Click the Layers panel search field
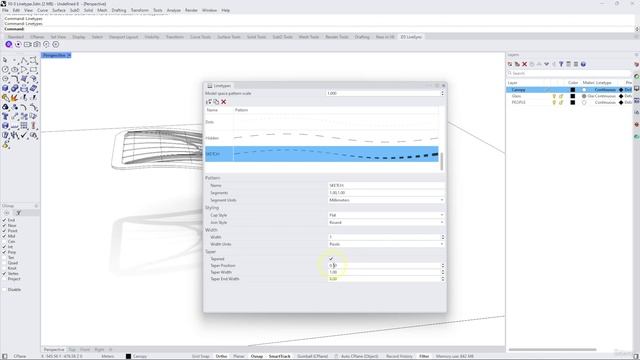640x360 pixels. 570,73
